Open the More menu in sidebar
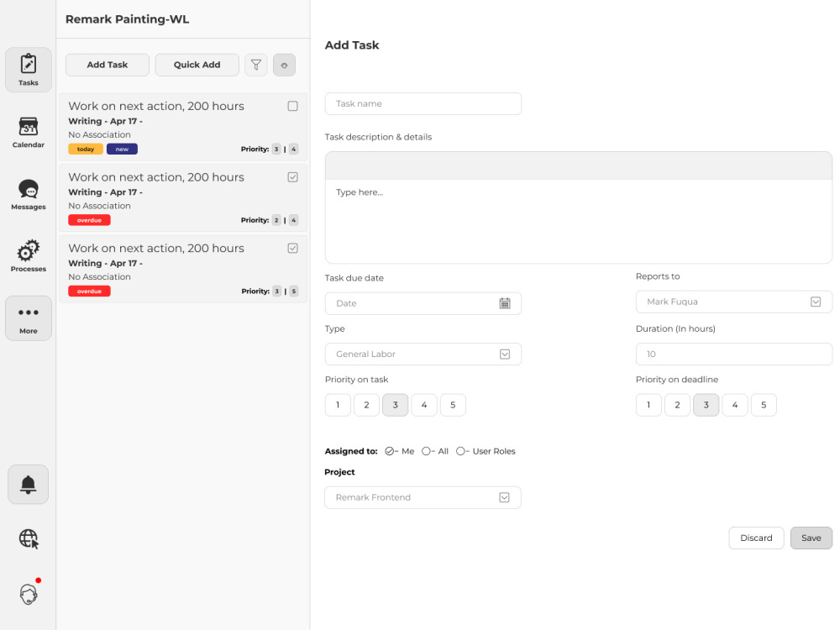 pos(29,318)
